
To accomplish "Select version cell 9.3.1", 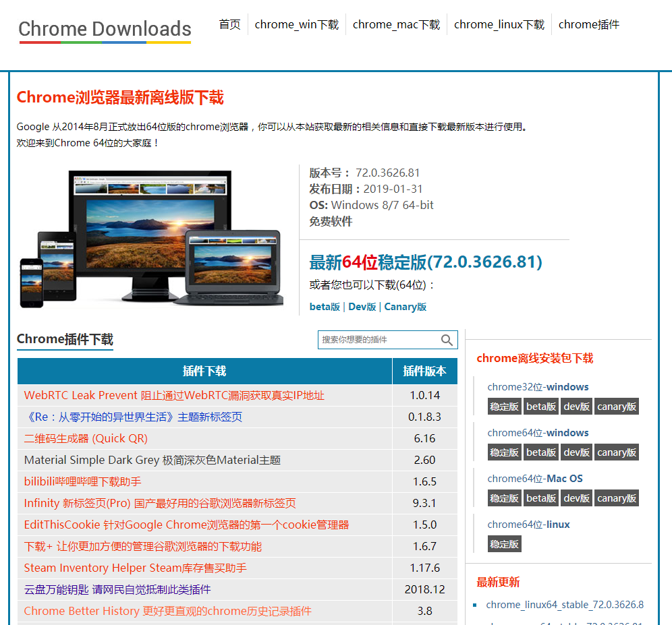I will click(424, 503).
